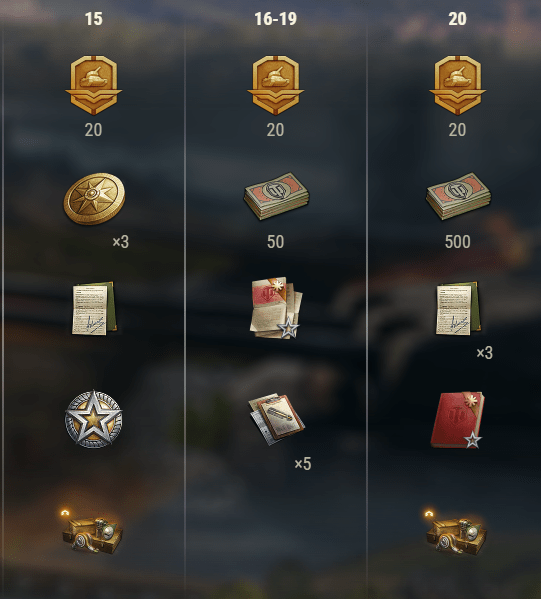This screenshot has height=599, width=541.
Task: Click the 500 amount under banknotes
Action: point(458,242)
